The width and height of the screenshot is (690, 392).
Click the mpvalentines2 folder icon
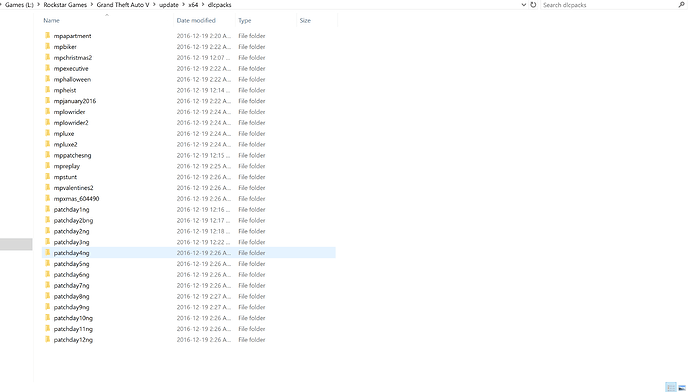(x=48, y=187)
